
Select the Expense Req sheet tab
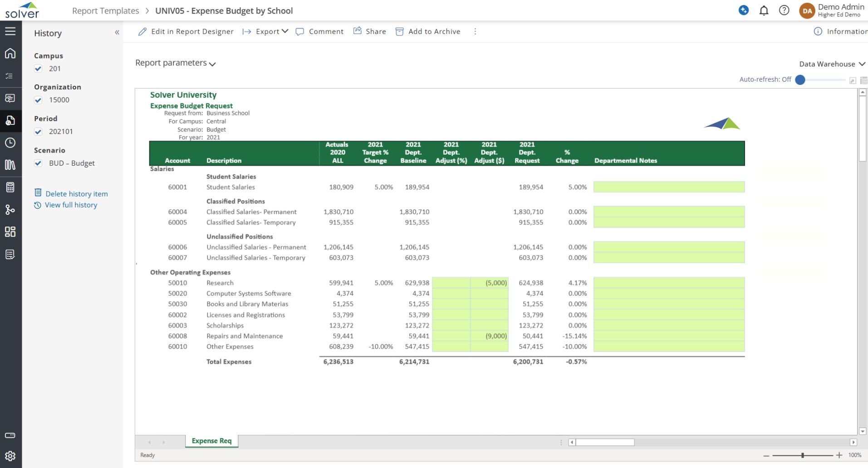(211, 441)
